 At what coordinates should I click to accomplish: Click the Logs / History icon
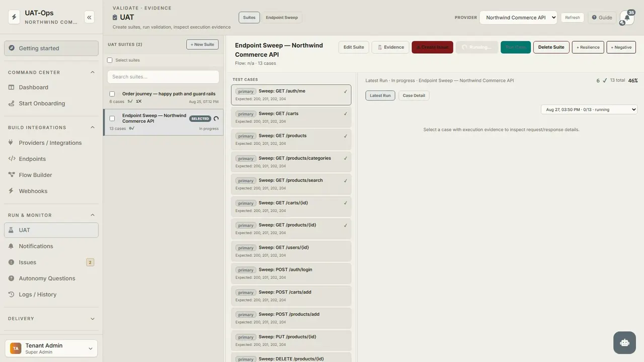(x=12, y=295)
